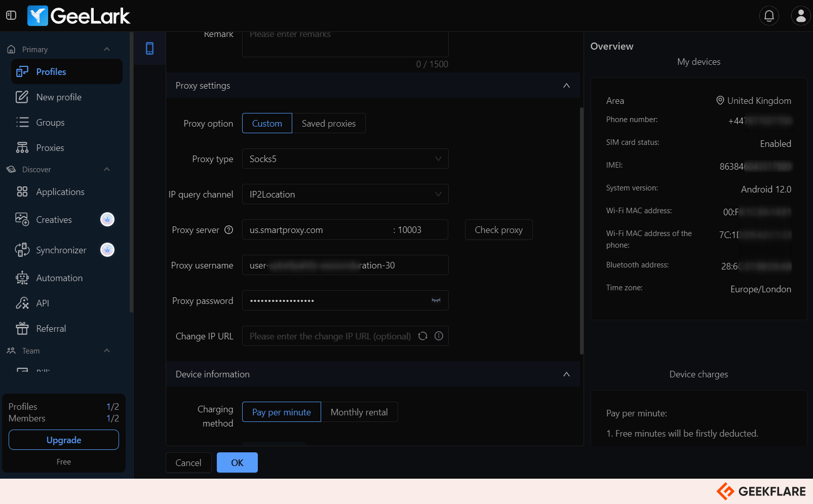Collapse Team sidebar group
This screenshot has height=504, width=813.
point(107,351)
